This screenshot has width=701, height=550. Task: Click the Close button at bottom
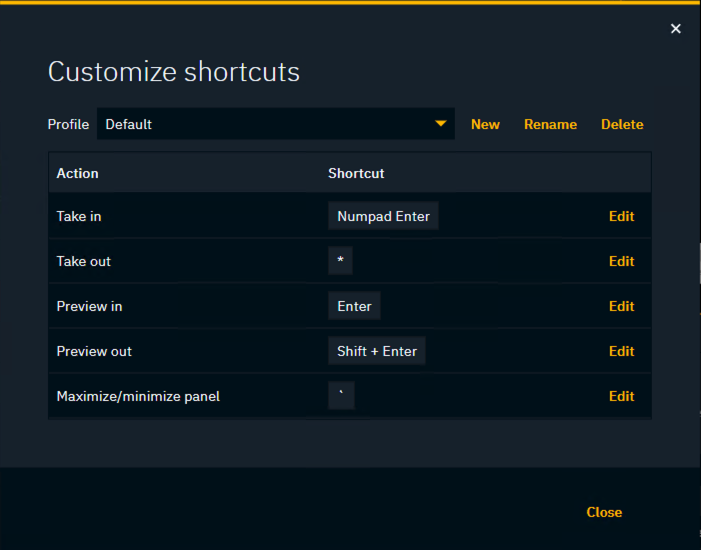coord(604,512)
